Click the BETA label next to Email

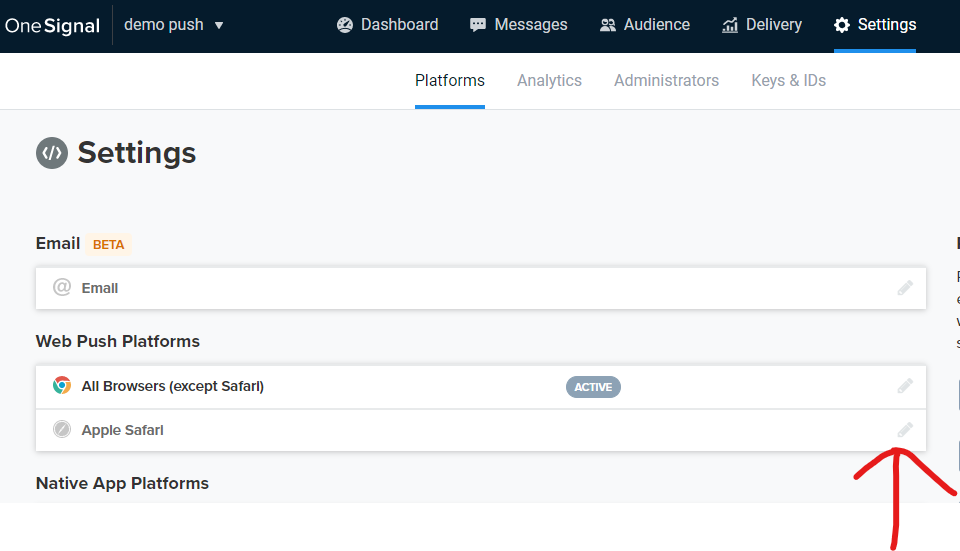coord(108,244)
